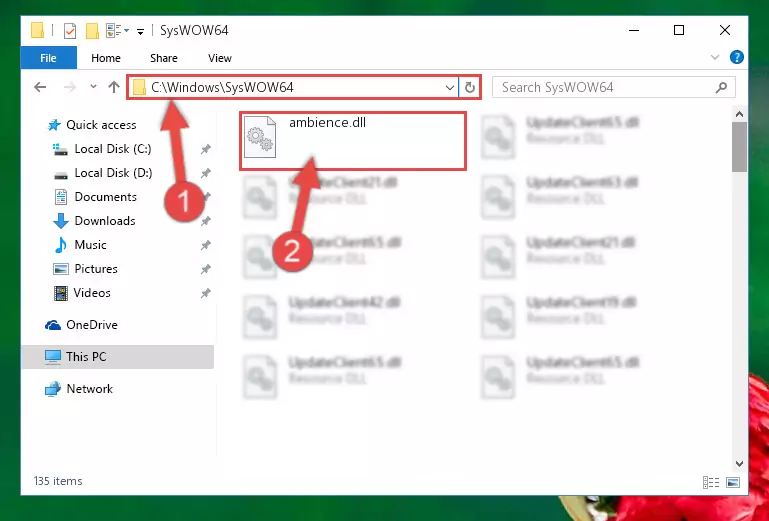Click the This PC monitor icon

pyautogui.click(x=52, y=357)
